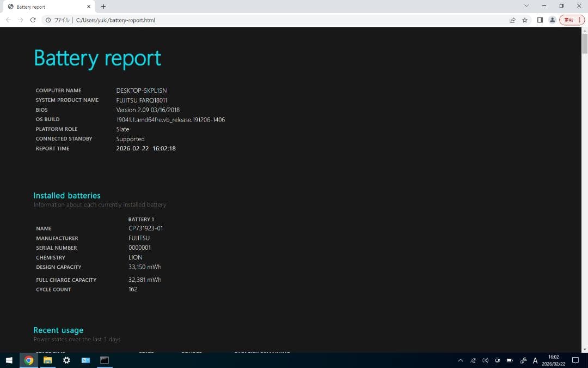
Task: Click the browser forward arrow
Action: pyautogui.click(x=21, y=20)
